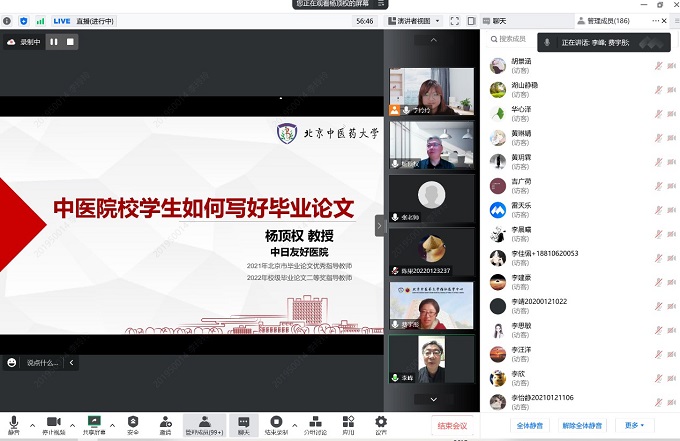Click the 全体静音 mute all button
This screenshot has height=441, width=680.
click(x=529, y=425)
